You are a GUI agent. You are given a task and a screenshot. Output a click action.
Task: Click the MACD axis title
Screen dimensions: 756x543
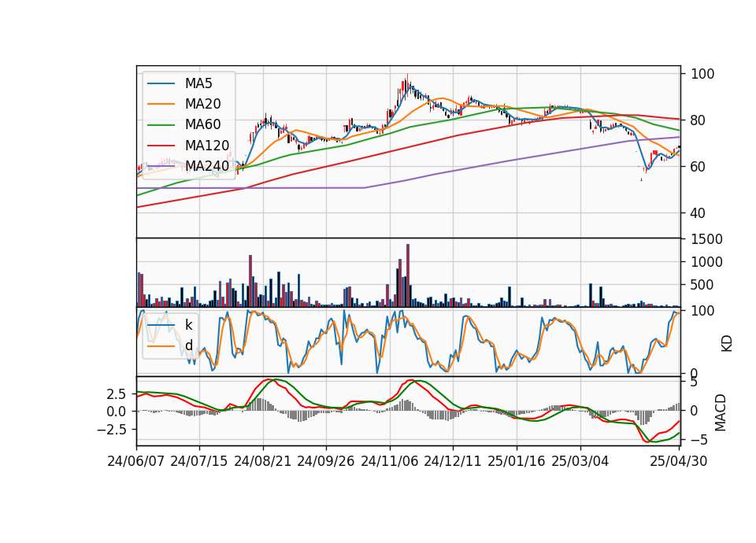click(720, 412)
